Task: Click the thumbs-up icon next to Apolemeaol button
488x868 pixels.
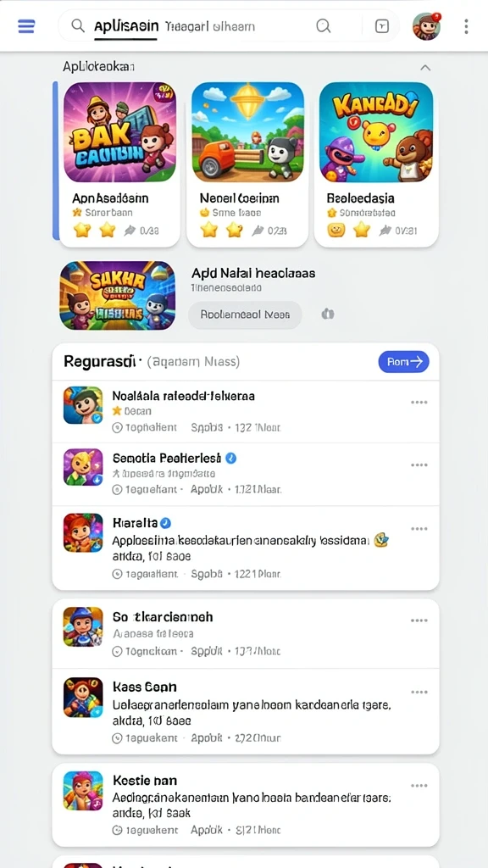Action: tap(328, 314)
